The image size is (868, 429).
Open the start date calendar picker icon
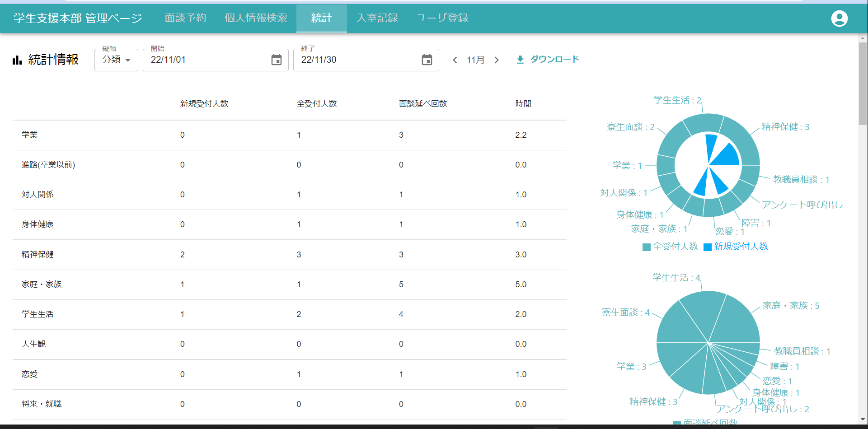click(277, 60)
